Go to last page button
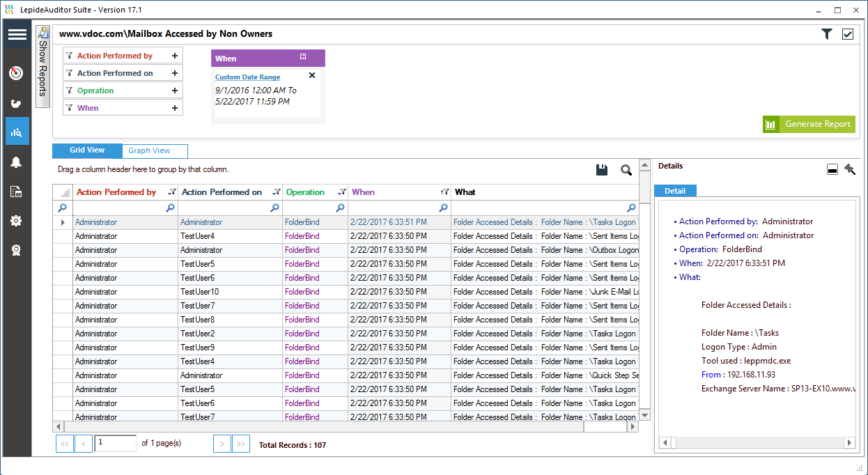 point(241,444)
